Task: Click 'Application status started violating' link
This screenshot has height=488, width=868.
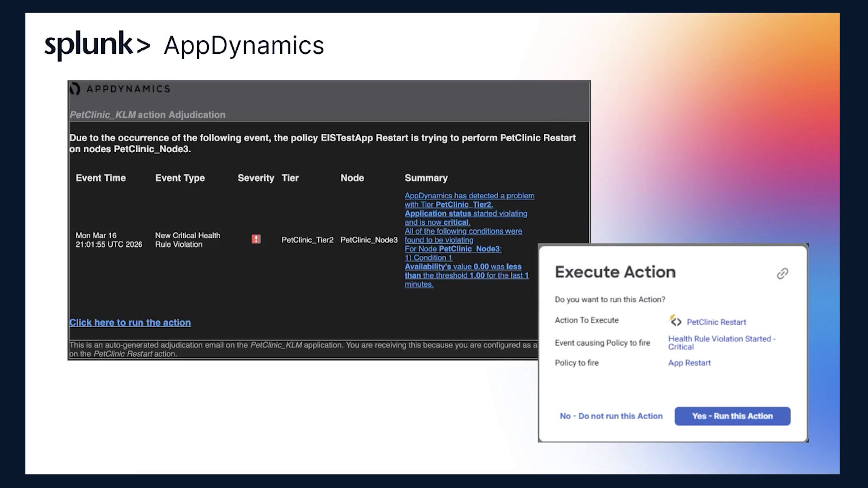Action: click(466, 213)
